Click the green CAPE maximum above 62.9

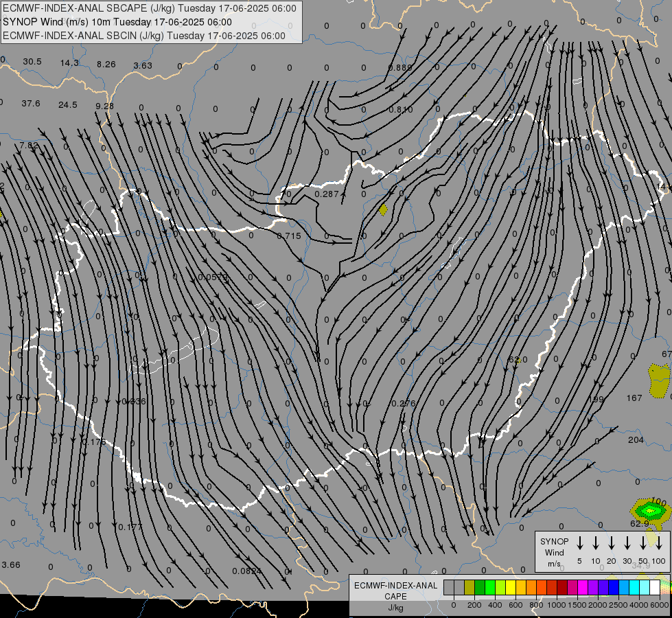click(650, 510)
